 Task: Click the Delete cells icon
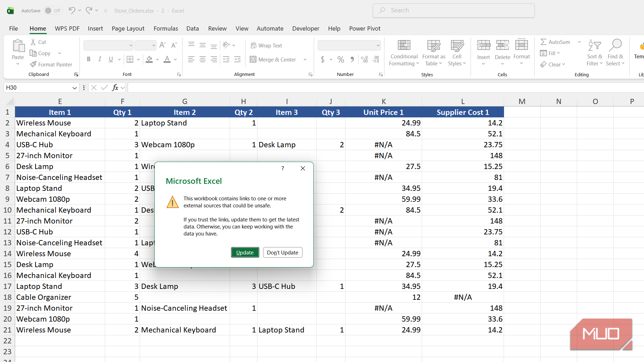pyautogui.click(x=503, y=46)
